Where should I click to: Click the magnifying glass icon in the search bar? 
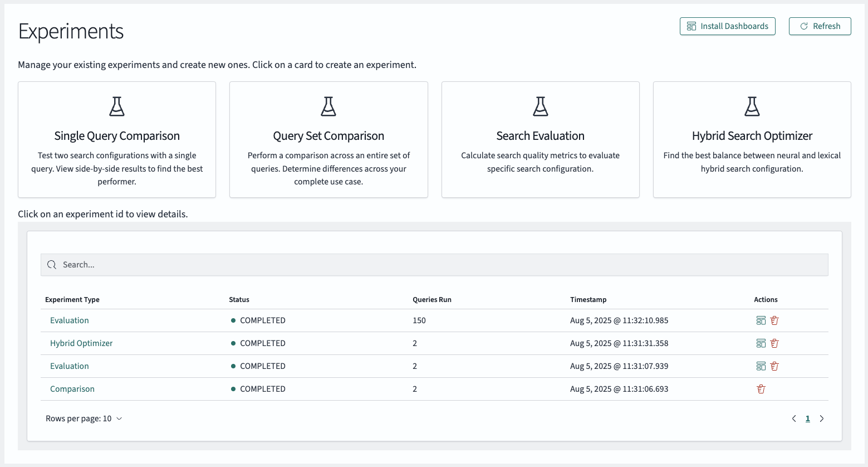(52, 264)
